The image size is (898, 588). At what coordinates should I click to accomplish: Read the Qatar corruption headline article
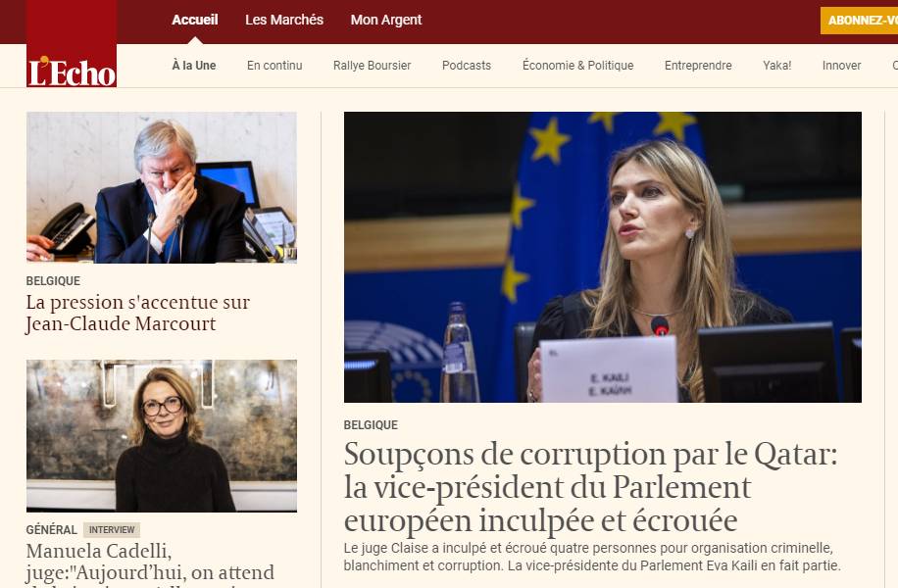[590, 487]
